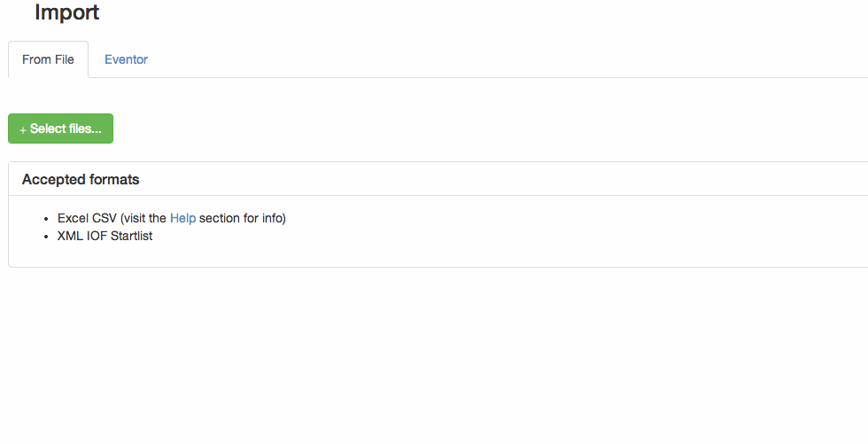Screen dimensions: 868x444
Task: Click the 'CSV' text in formats list
Action: click(105, 218)
